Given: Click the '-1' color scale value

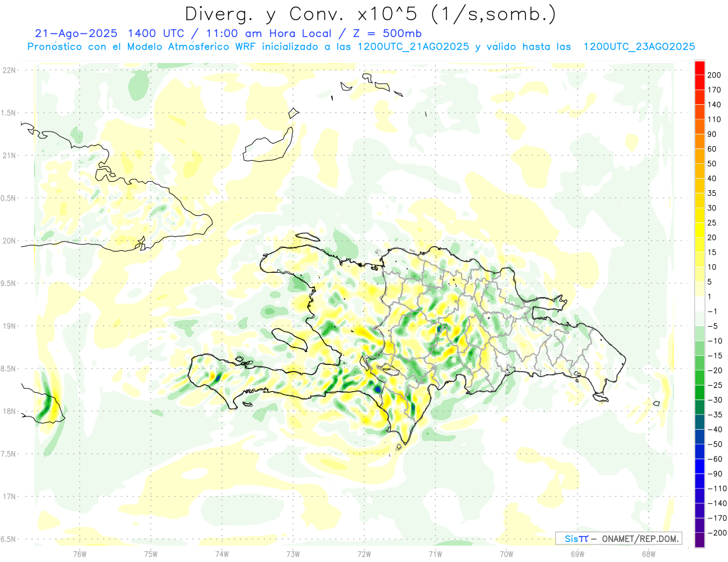Looking at the screenshot, I should pyautogui.click(x=712, y=311).
